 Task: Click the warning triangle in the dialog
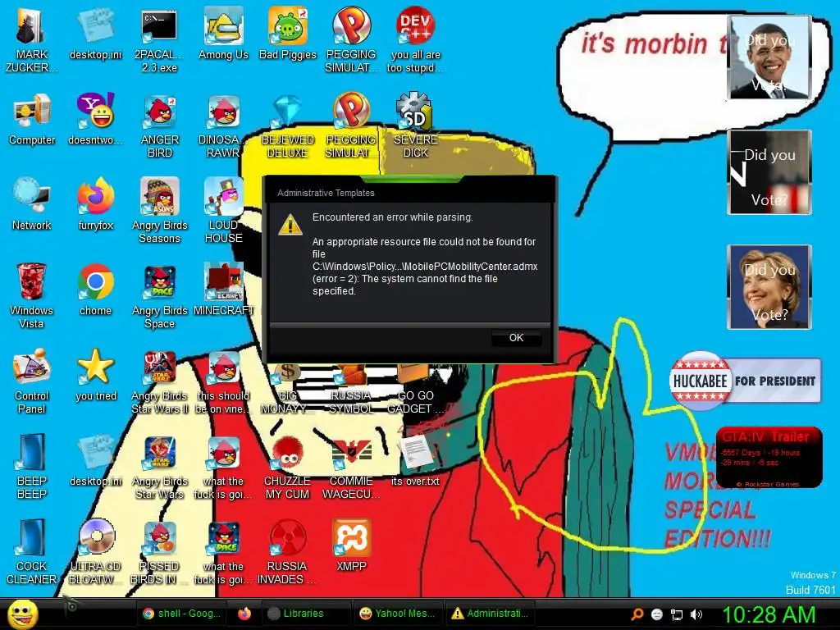(x=290, y=224)
